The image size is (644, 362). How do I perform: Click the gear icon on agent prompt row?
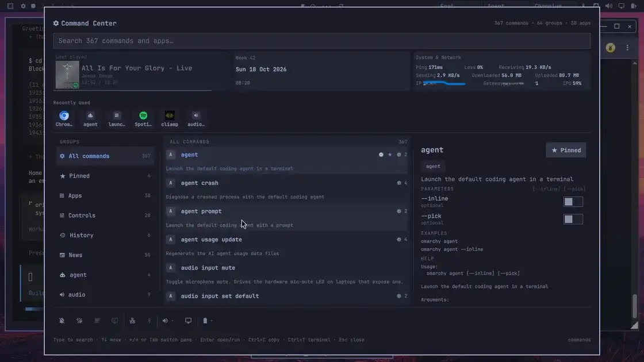[x=399, y=211]
